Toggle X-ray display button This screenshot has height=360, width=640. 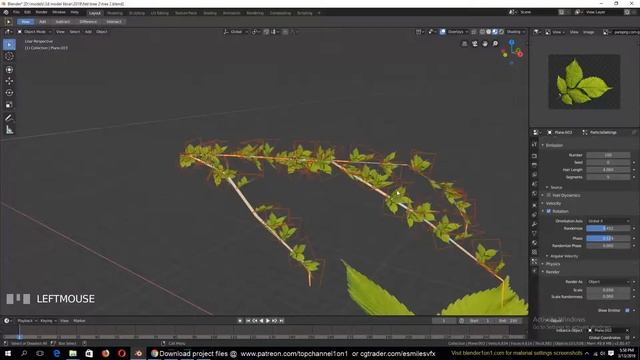coord(473,32)
